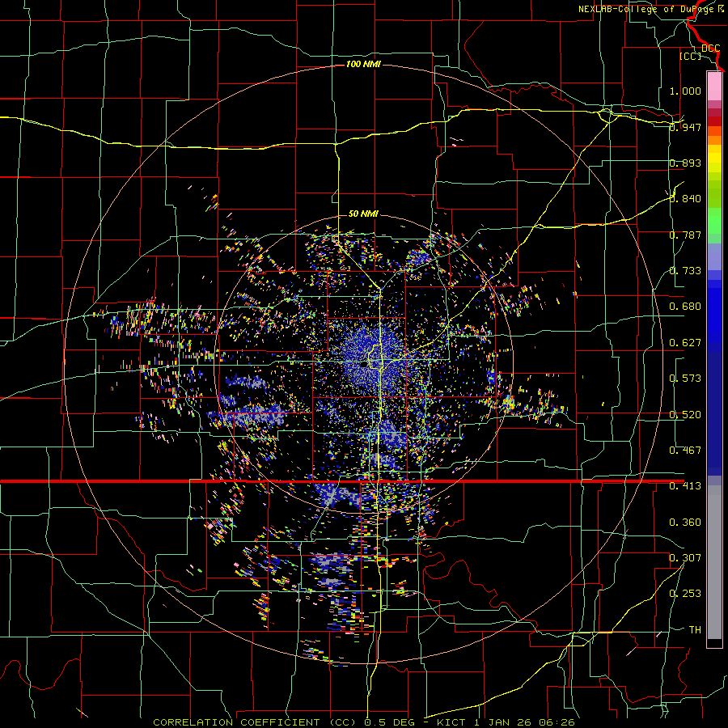Viewport: 728px width, 728px height.
Task: Click the 1.000 value on the scale
Action: pyautogui.click(x=685, y=91)
